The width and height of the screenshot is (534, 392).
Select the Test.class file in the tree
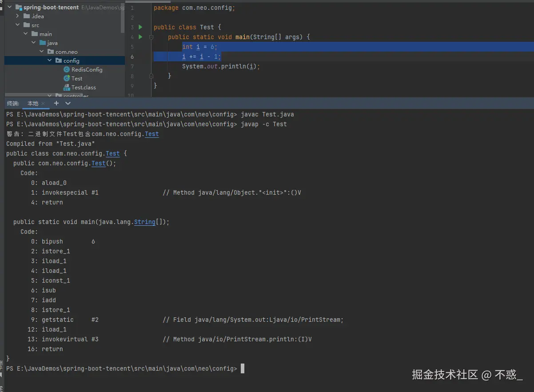pyautogui.click(x=84, y=87)
